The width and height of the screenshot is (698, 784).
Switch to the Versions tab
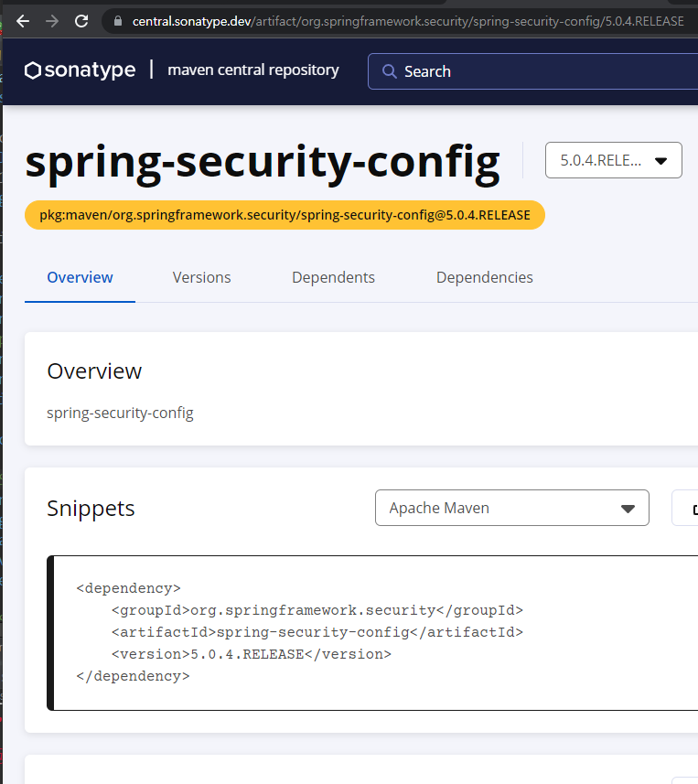pyautogui.click(x=201, y=277)
